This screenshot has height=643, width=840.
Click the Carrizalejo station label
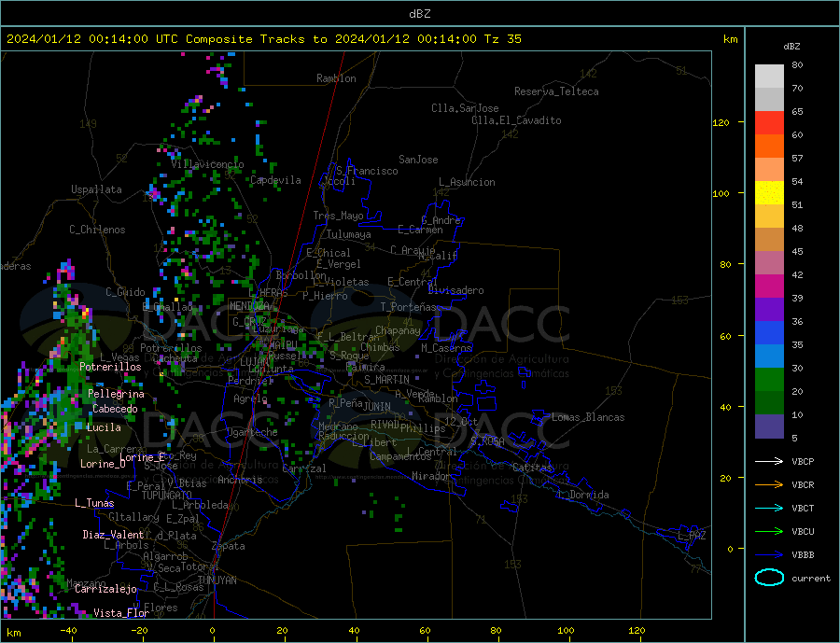(105, 589)
